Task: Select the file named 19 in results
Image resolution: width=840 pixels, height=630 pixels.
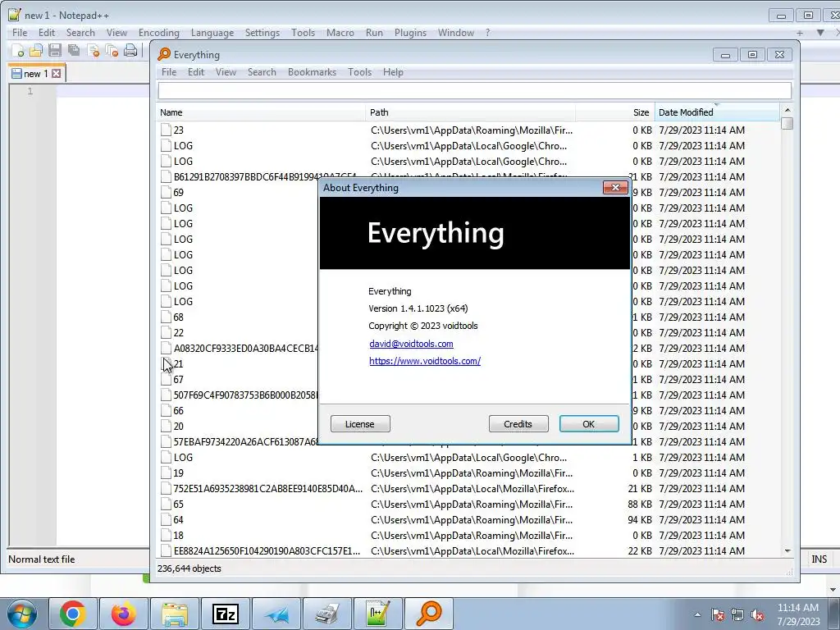Action: pyautogui.click(x=178, y=473)
